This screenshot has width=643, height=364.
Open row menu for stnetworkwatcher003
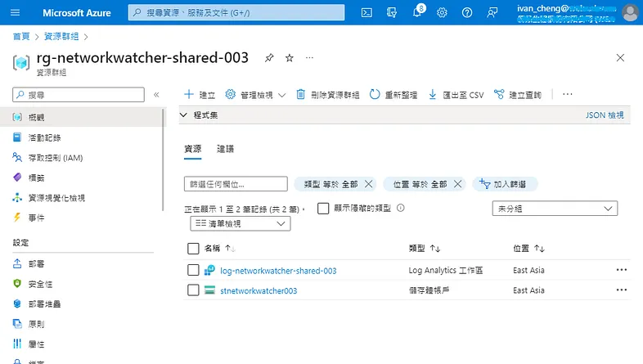tap(622, 290)
